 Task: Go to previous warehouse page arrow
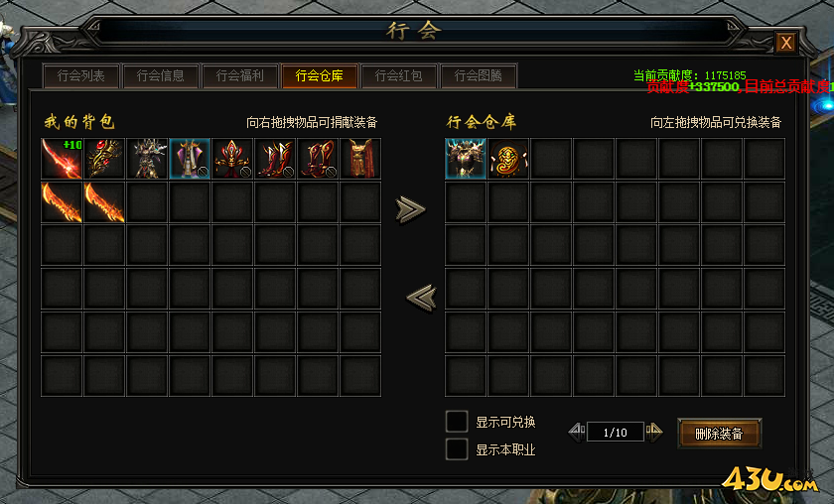577,433
